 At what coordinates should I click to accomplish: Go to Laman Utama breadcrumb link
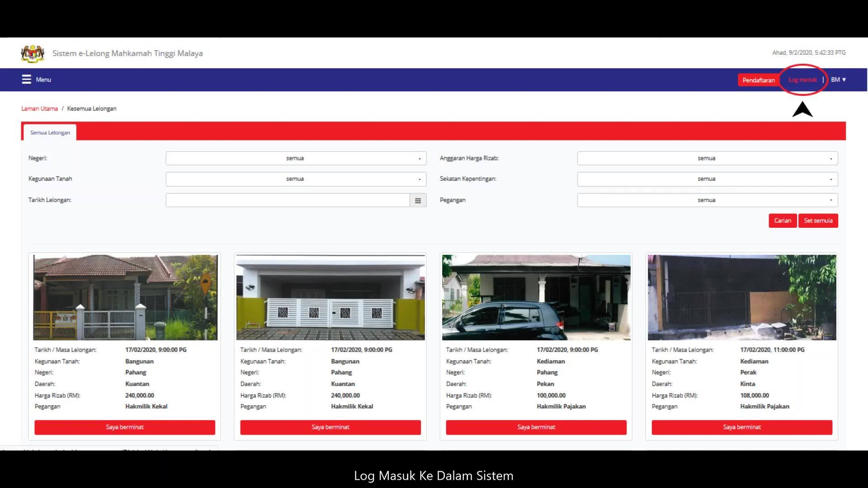coord(40,108)
